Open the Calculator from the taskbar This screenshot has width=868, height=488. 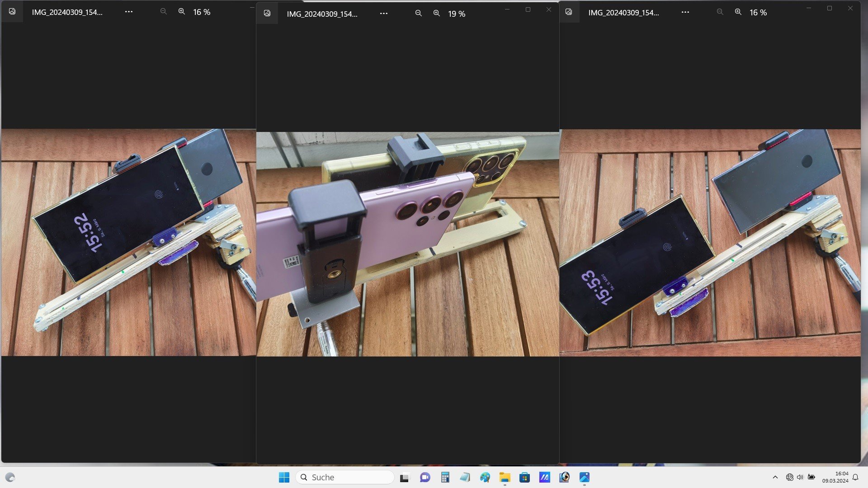click(445, 477)
